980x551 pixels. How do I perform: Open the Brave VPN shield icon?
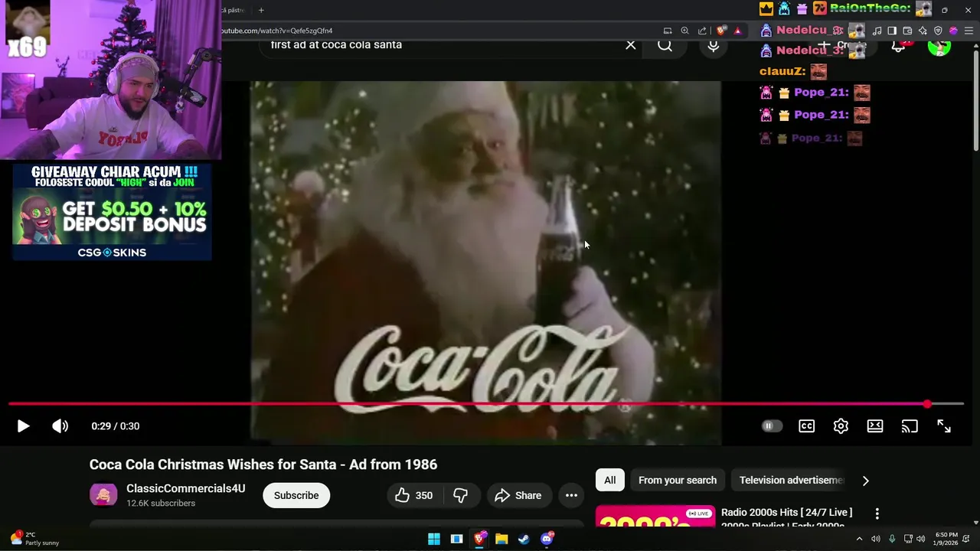point(938,31)
